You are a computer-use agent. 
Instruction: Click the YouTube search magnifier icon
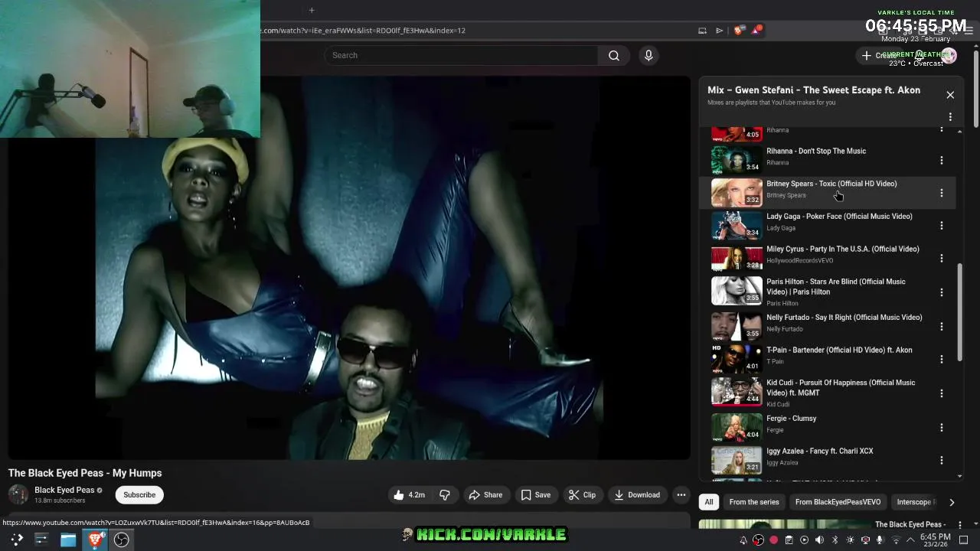pos(613,55)
